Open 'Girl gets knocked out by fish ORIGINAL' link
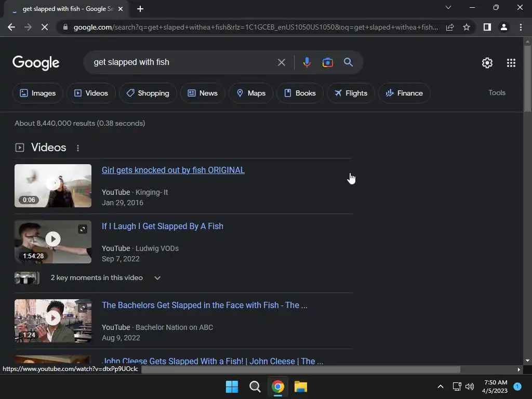The height and width of the screenshot is (399, 532). click(173, 170)
